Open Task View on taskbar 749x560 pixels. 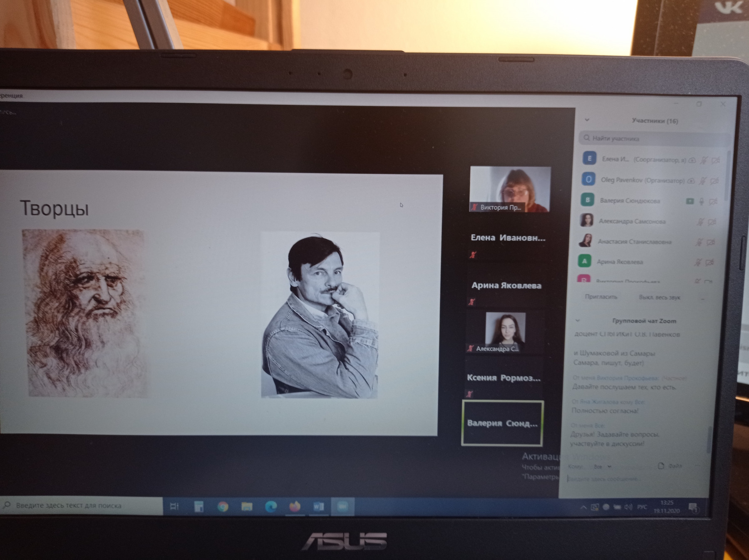pyautogui.click(x=174, y=506)
